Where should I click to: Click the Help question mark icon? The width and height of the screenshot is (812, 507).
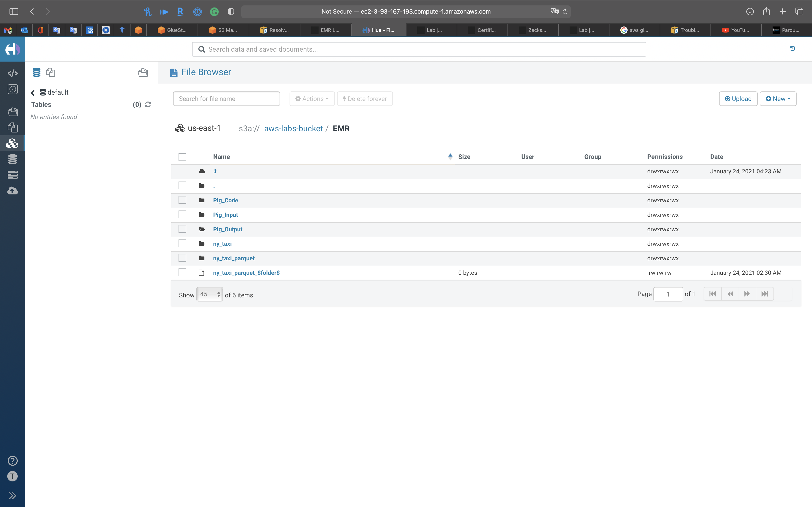coord(12,461)
